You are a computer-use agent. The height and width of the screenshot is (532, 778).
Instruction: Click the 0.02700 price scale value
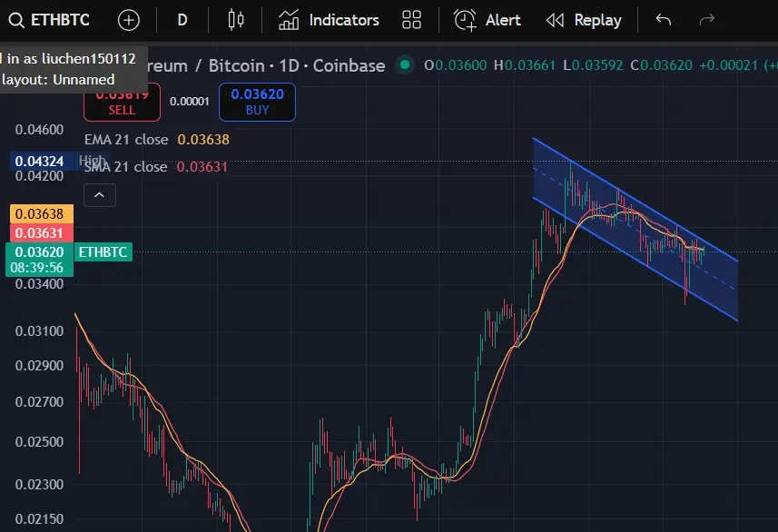(39, 401)
